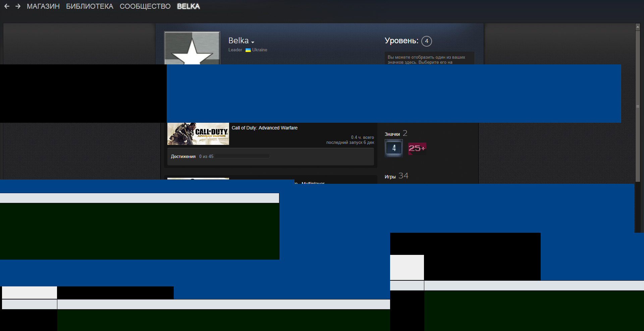
Task: Click the Leader real name text
Action: [235, 50]
